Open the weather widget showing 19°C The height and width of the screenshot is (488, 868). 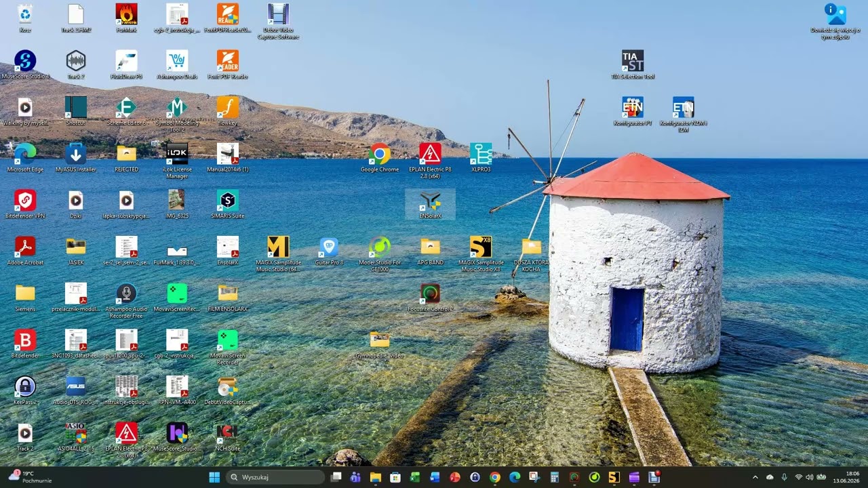click(x=31, y=477)
